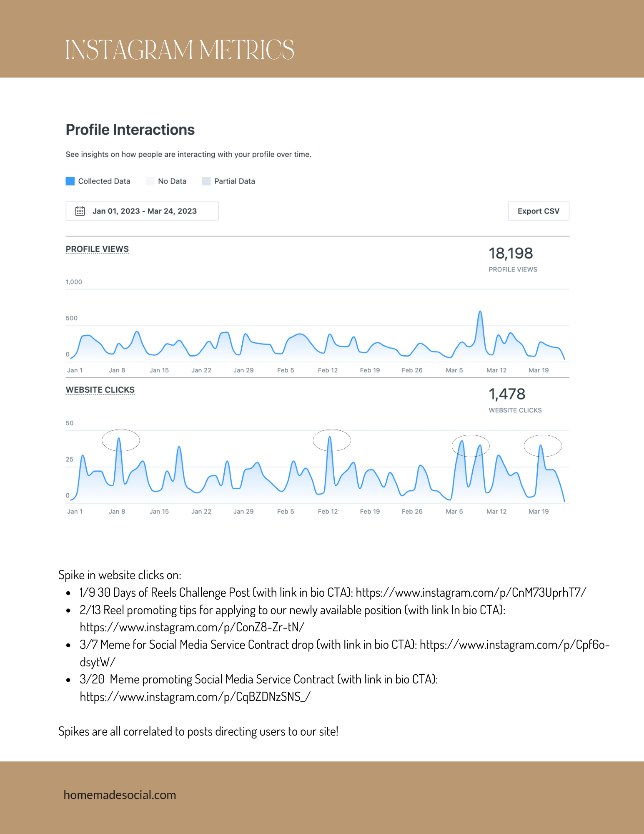The height and width of the screenshot is (834, 644).
Task: Toggle the Partial Data legend swatch
Action: [x=206, y=181]
